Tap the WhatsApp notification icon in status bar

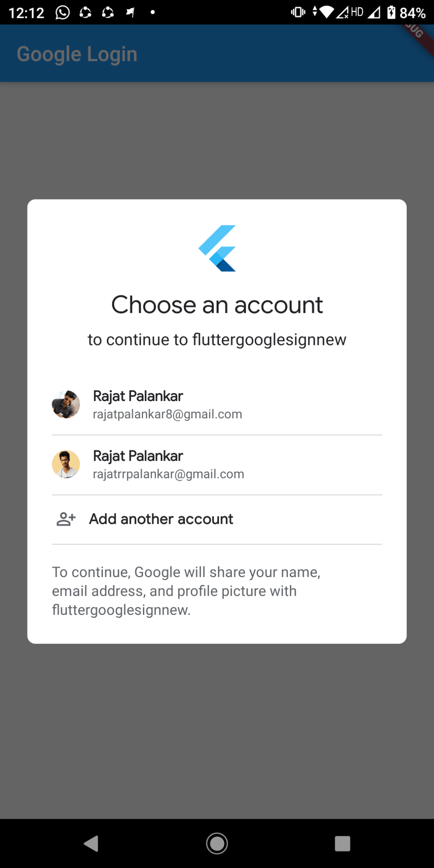point(63,13)
